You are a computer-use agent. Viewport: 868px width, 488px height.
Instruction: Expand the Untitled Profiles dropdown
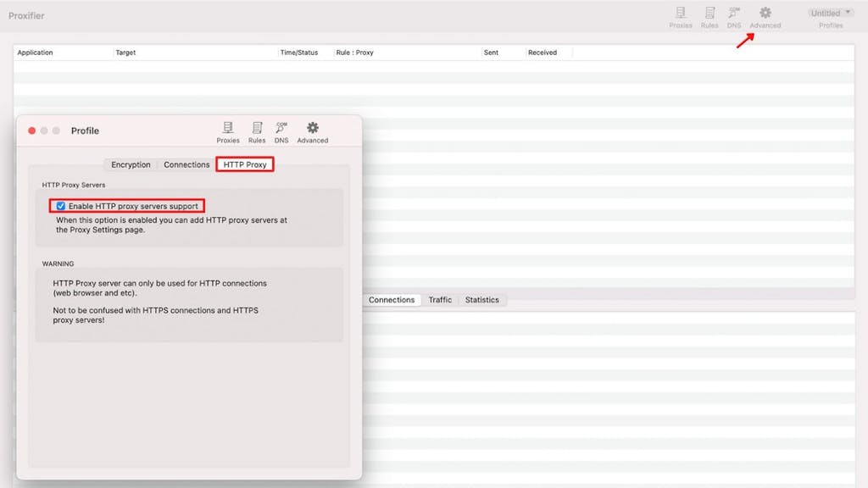831,14
